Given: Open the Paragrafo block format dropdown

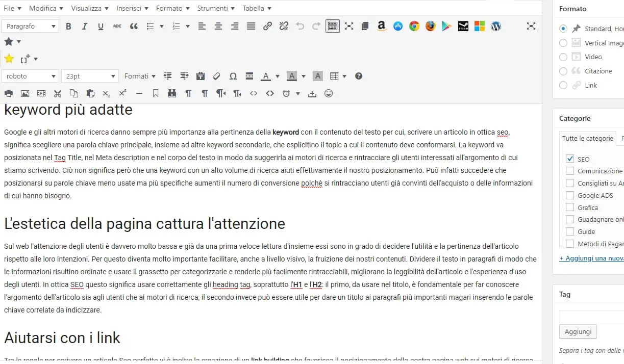Looking at the screenshot, I should coord(31,26).
